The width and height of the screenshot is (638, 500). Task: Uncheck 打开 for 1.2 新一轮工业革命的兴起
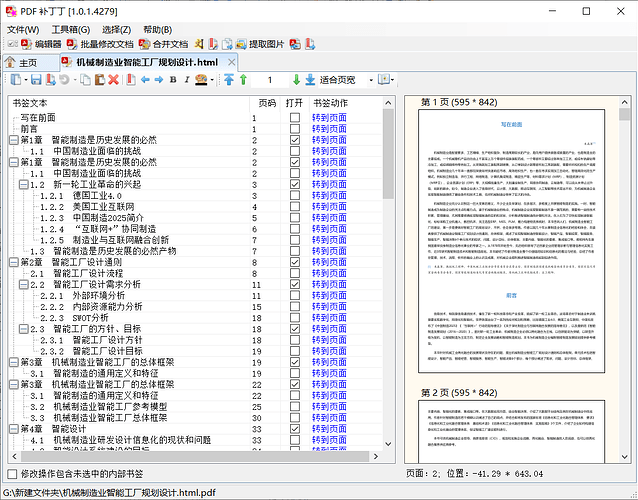coord(295,184)
